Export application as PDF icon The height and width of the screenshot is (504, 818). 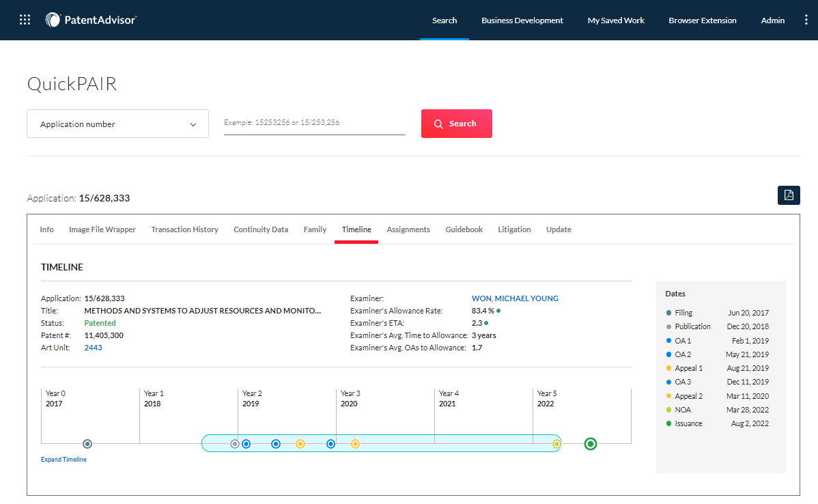[x=789, y=195]
